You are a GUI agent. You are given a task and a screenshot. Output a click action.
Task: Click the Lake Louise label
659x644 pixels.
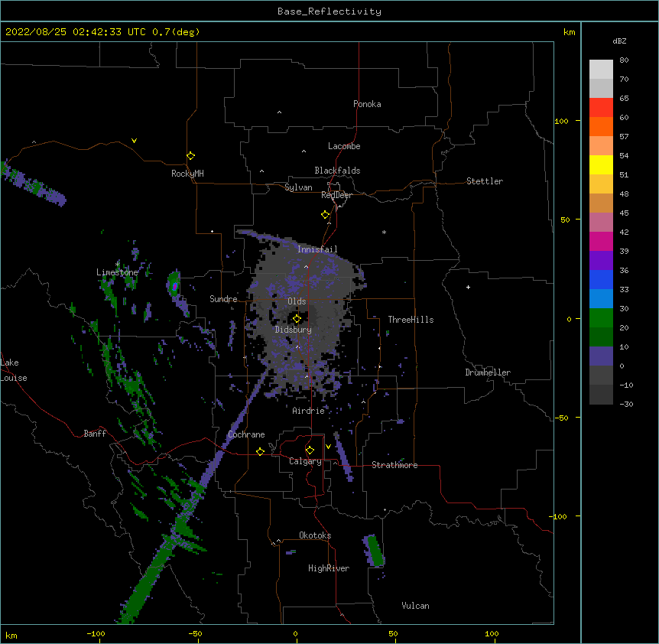[14, 370]
